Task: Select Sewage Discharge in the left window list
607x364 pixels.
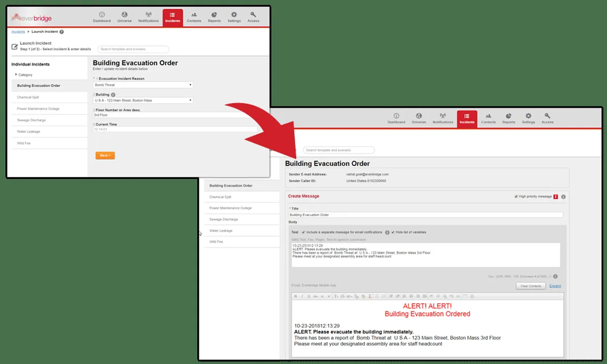Action: tap(49, 120)
